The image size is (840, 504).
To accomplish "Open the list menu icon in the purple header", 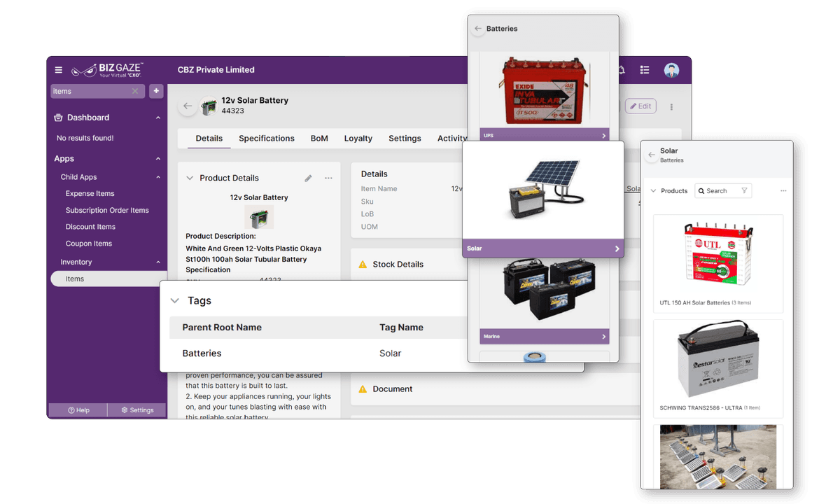I will tap(644, 70).
